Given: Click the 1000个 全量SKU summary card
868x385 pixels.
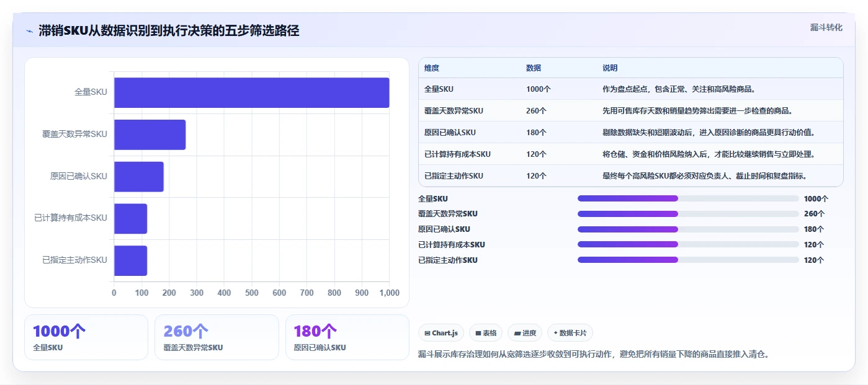Looking at the screenshot, I should [x=86, y=337].
